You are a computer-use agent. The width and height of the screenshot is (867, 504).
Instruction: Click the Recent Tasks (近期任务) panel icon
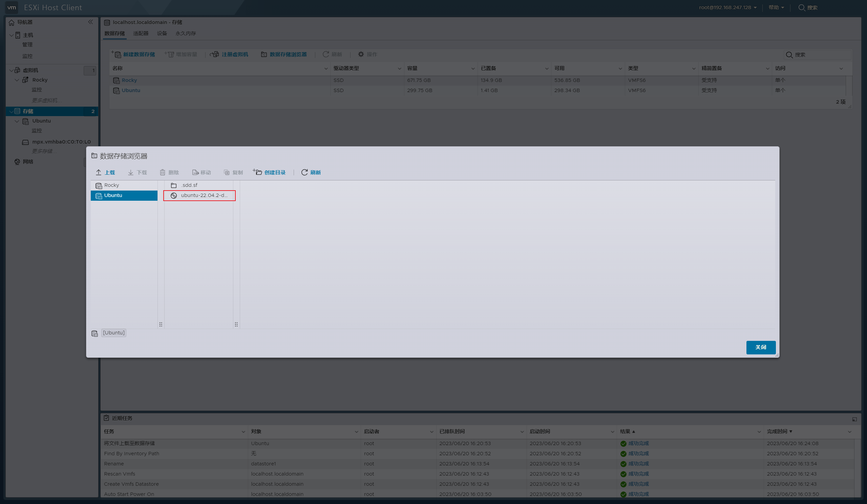pyautogui.click(x=106, y=418)
